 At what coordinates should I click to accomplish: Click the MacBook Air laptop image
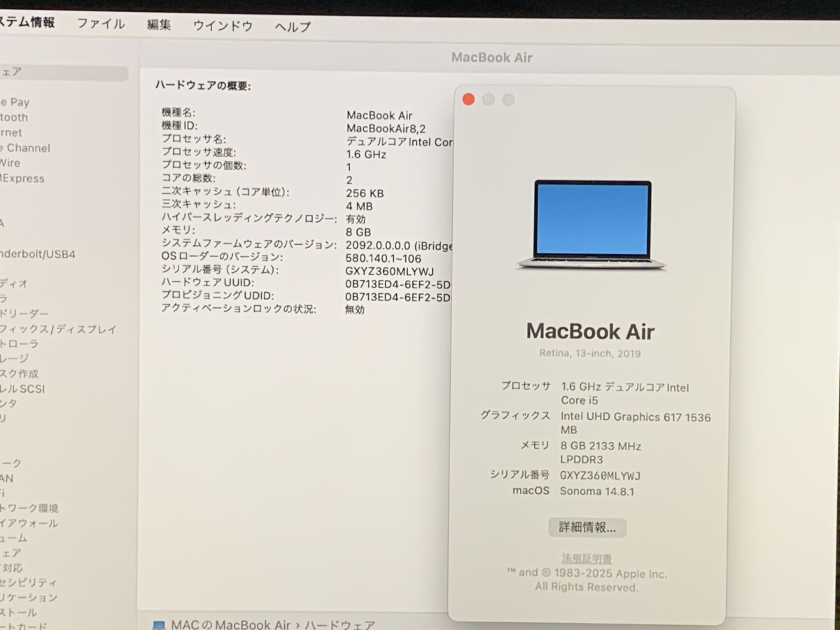pyautogui.click(x=592, y=225)
